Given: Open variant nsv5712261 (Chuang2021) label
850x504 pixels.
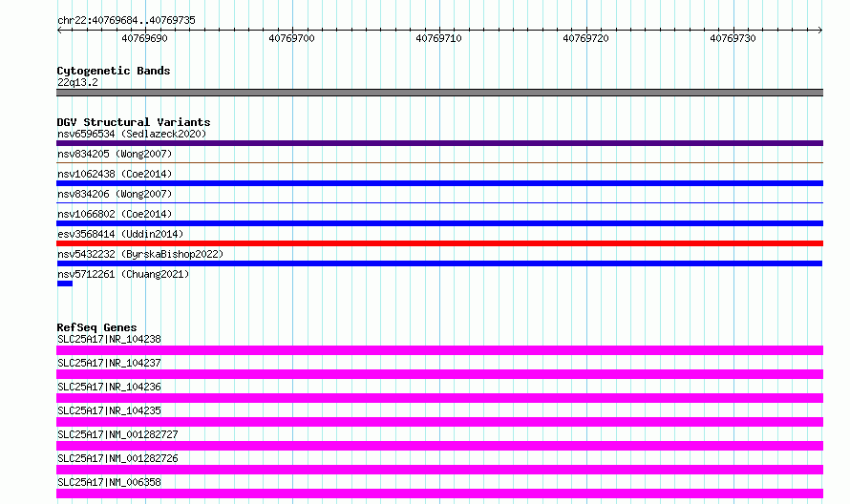Looking at the screenshot, I should [123, 274].
